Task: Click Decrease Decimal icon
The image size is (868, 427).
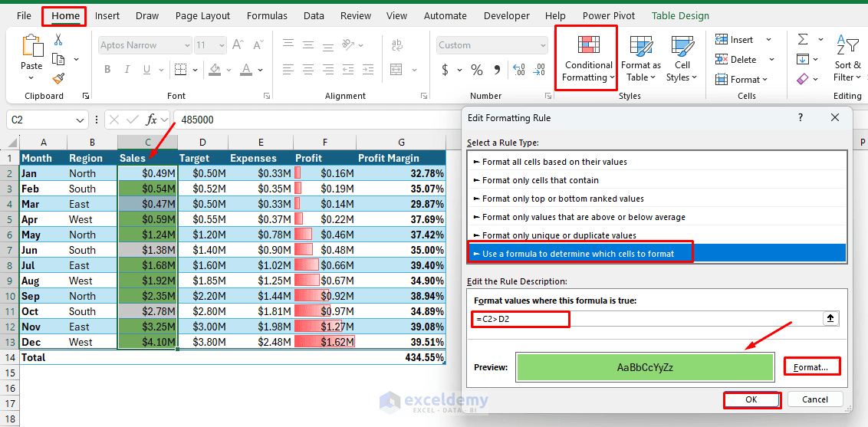Action: tap(539, 70)
